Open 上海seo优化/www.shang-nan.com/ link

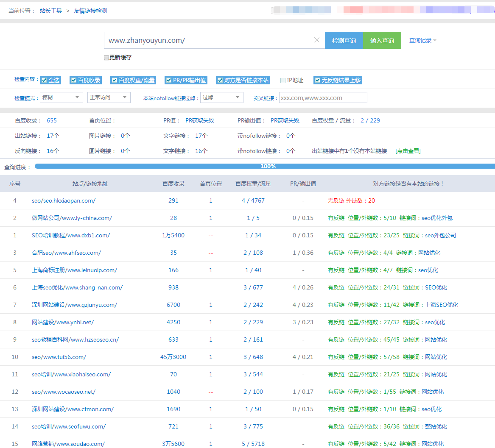tap(77, 287)
